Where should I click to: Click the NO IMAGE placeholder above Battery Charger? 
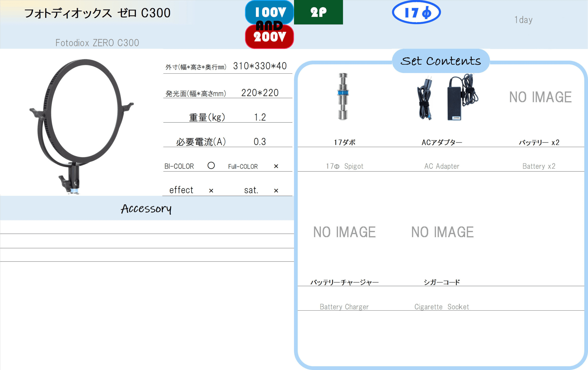(x=344, y=232)
